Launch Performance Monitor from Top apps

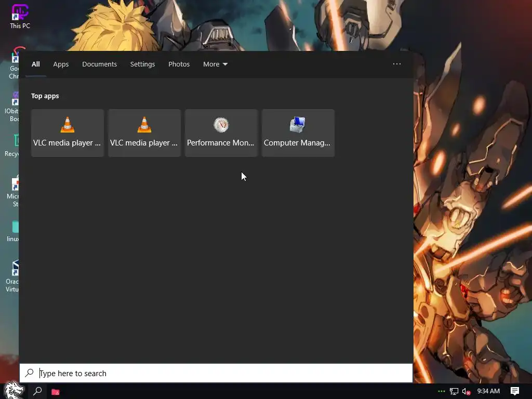221,132
